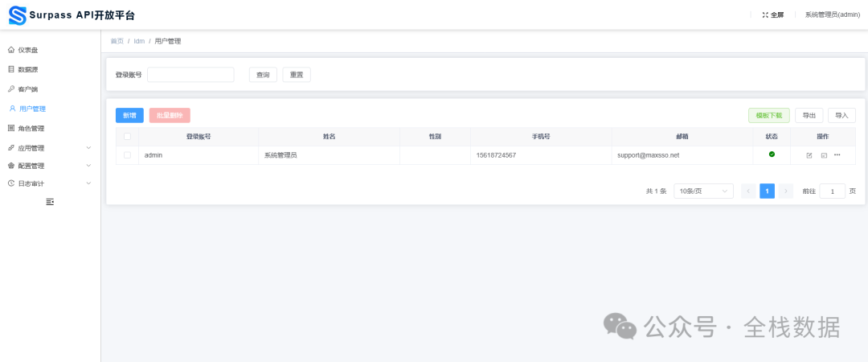Click the edit icon in admin row
Viewport: 868px width, 362px height.
point(809,155)
